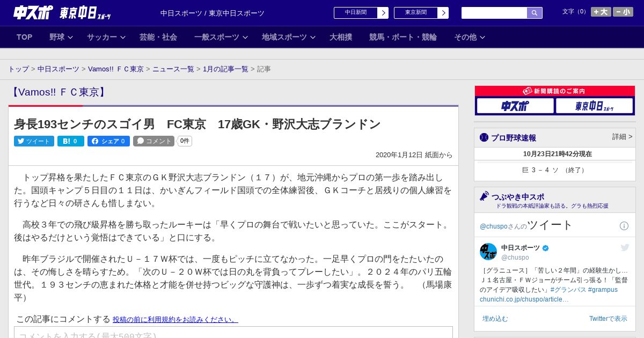Open the 東京新聞 site link
The image size is (644, 338).
421,13
